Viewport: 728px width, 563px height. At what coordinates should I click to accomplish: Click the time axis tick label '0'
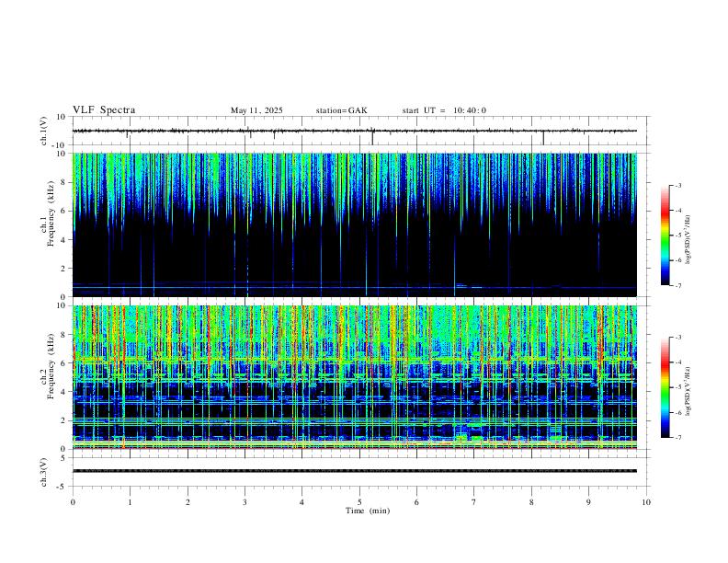click(x=73, y=502)
